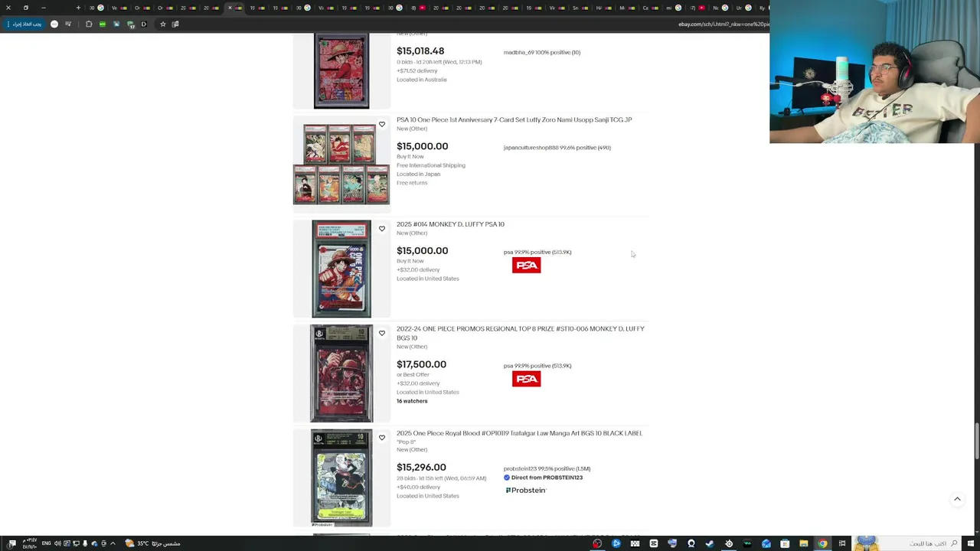The height and width of the screenshot is (551, 980).
Task: Open the browser profile avatar icon
Action: (54, 24)
